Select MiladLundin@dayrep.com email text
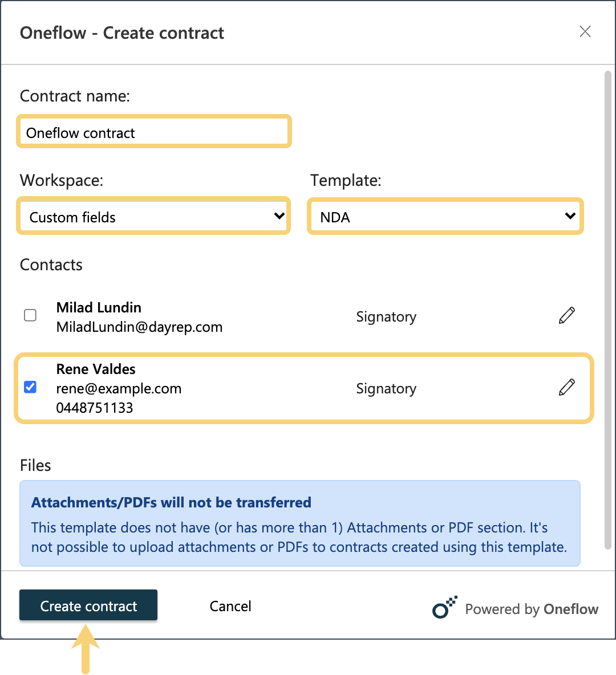This screenshot has height=675, width=616. [x=139, y=327]
